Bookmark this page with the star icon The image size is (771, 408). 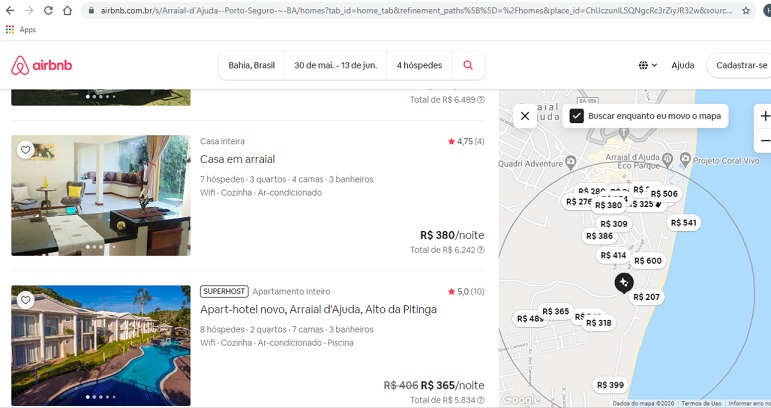[x=746, y=10]
